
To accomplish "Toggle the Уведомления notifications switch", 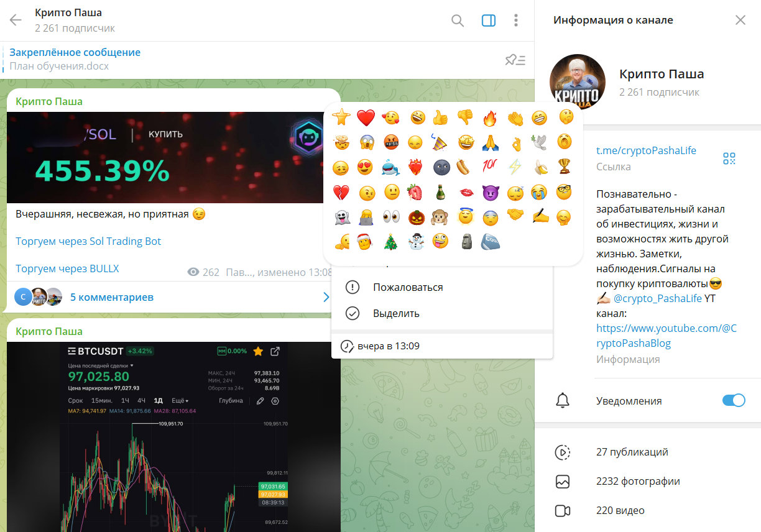I will tap(734, 401).
